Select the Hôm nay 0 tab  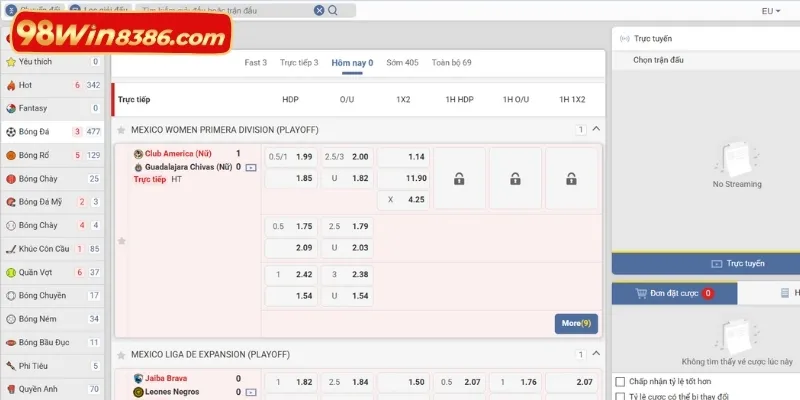coord(352,63)
